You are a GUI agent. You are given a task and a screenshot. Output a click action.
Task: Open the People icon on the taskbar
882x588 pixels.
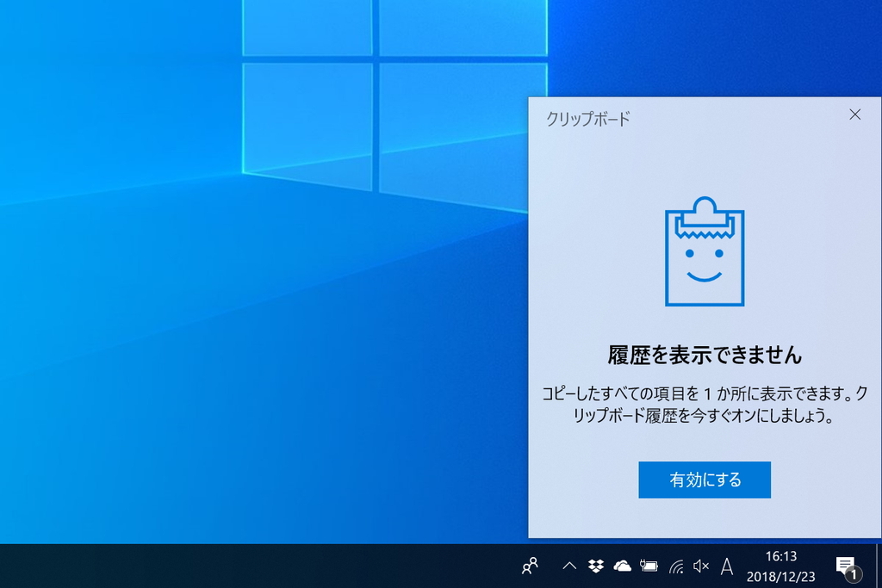pos(529,566)
